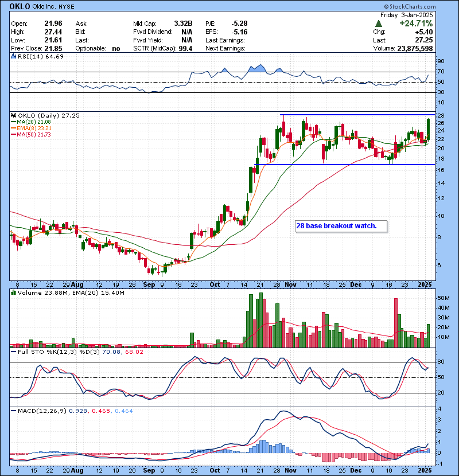Click the MA(20) 21.08 legend entry
Viewport: 459px width, 476px height.
point(31,122)
